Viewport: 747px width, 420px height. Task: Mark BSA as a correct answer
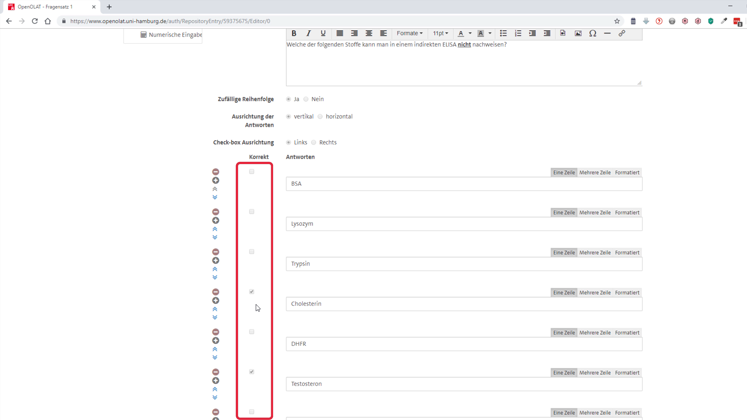click(x=252, y=172)
